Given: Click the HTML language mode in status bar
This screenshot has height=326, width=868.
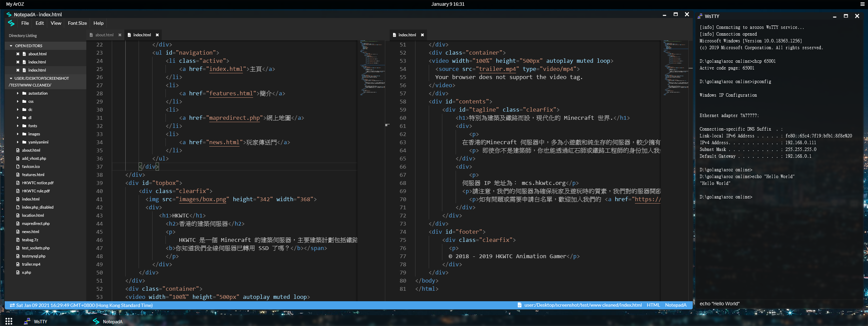Looking at the screenshot, I should (x=653, y=305).
